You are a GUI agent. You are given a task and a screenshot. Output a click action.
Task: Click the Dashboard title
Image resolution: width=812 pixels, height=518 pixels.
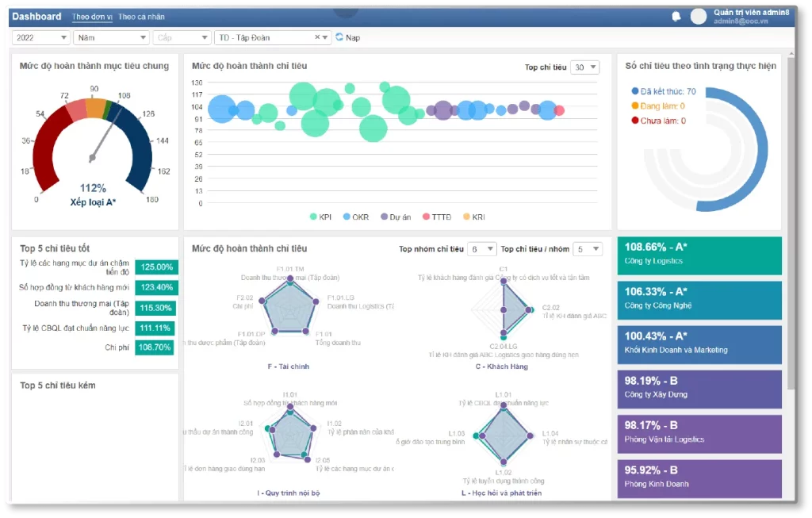click(x=36, y=17)
